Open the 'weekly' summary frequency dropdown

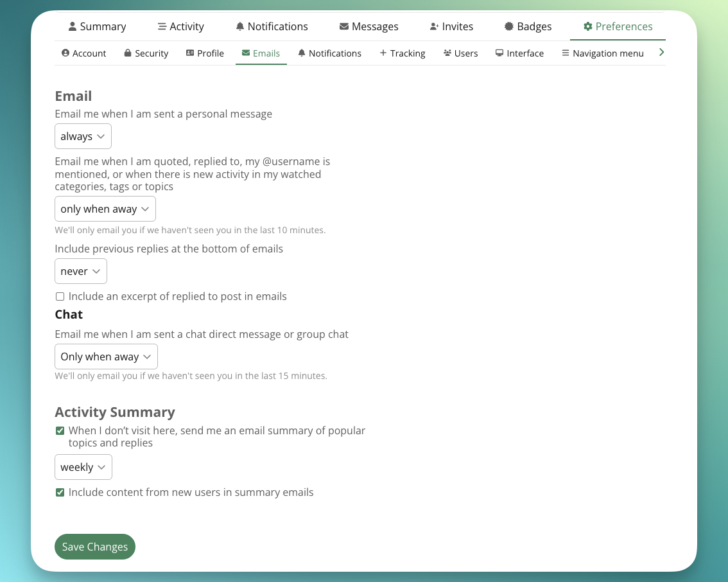(x=83, y=467)
